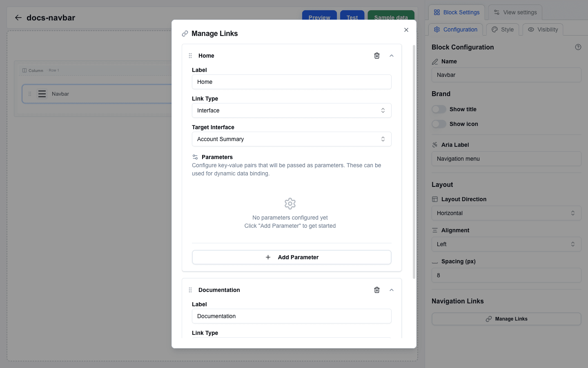This screenshot has height=368, width=588.
Task: Open the Style tab
Action: tap(503, 29)
